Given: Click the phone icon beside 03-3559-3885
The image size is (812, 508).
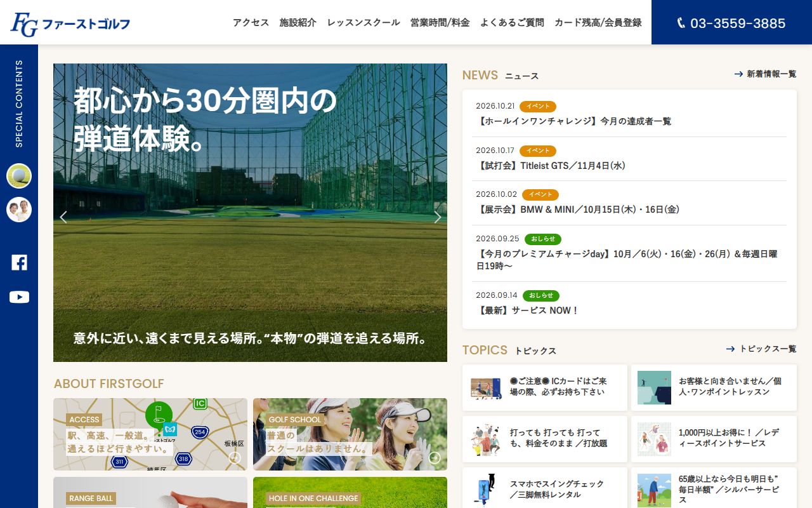Looking at the screenshot, I should (x=681, y=23).
